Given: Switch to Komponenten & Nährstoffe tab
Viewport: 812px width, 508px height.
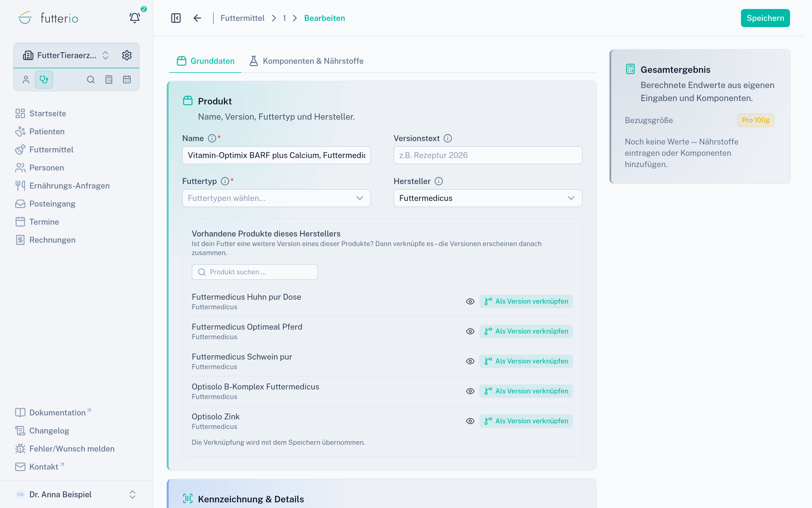Looking at the screenshot, I should click(x=306, y=61).
